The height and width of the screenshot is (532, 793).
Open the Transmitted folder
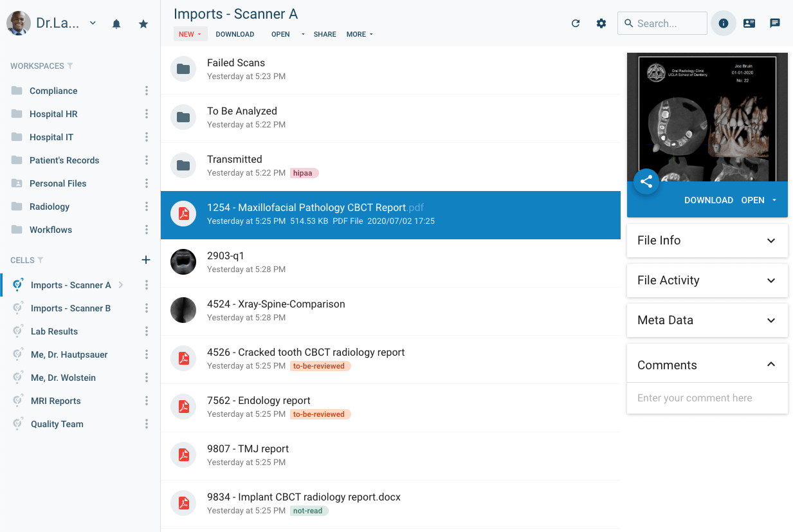click(x=390, y=165)
